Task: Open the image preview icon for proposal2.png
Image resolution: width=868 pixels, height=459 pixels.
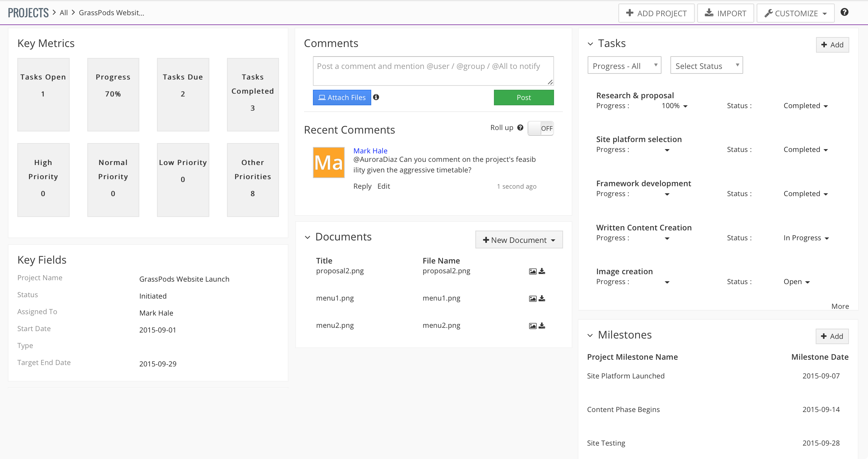Action: click(x=532, y=271)
